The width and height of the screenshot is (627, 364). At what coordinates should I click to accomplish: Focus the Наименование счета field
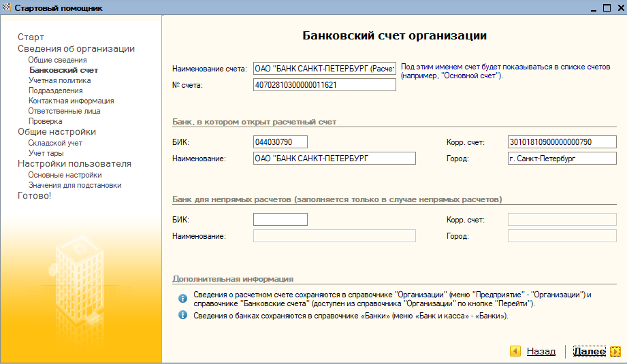[324, 68]
